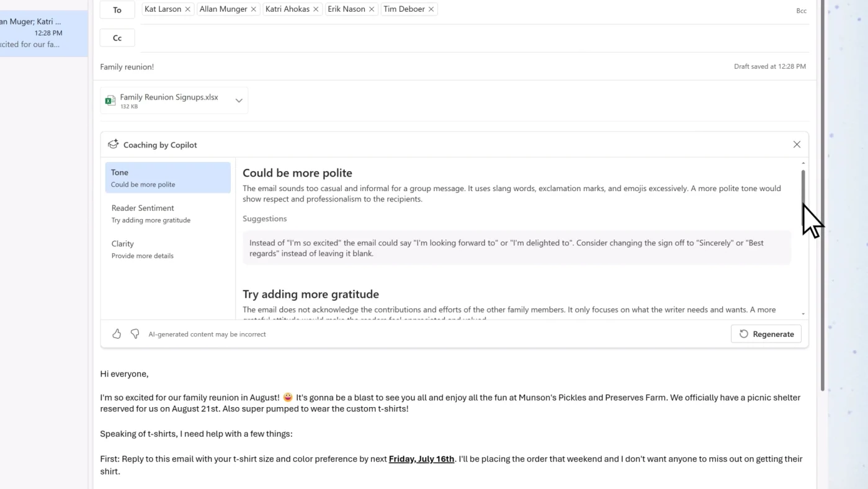This screenshot has width=868, height=489.
Task: Remove Erik Nason from recipients
Action: pyautogui.click(x=372, y=9)
